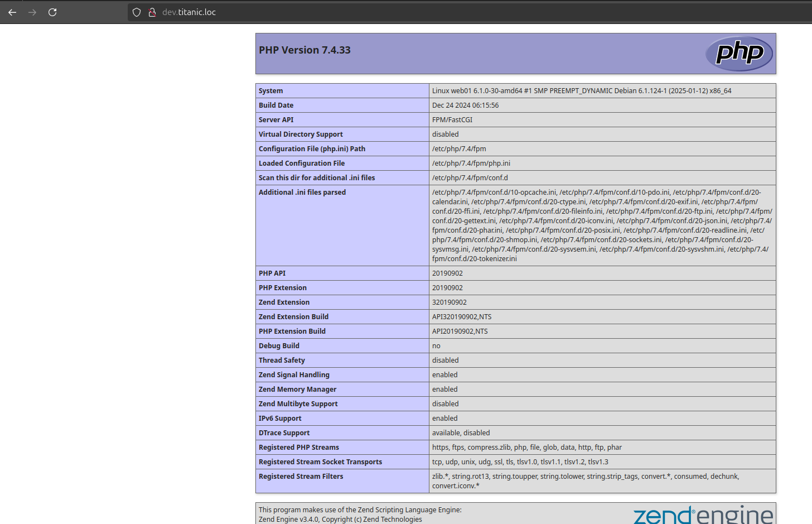Click the FPM/FastCGI Server API value
The width and height of the screenshot is (812, 524).
452,120
